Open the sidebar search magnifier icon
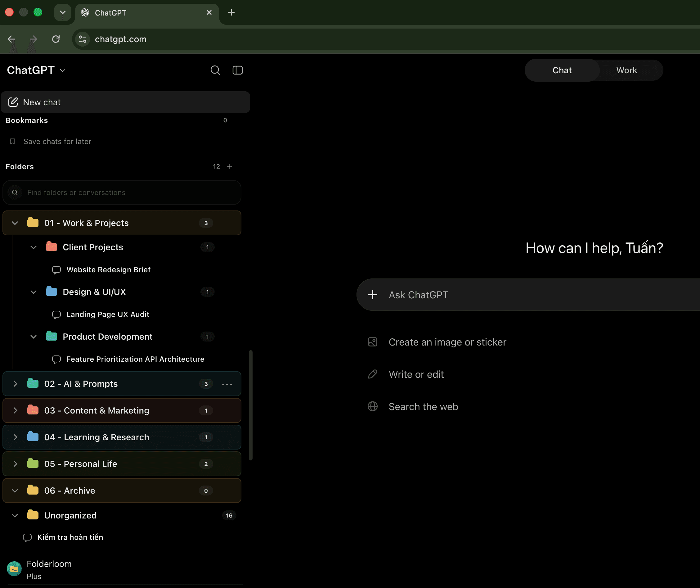 (215, 70)
